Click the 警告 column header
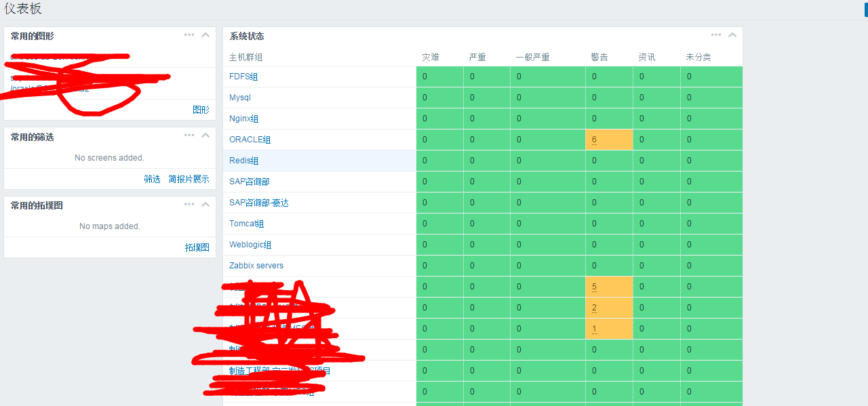The height and width of the screenshot is (406, 868). point(599,57)
